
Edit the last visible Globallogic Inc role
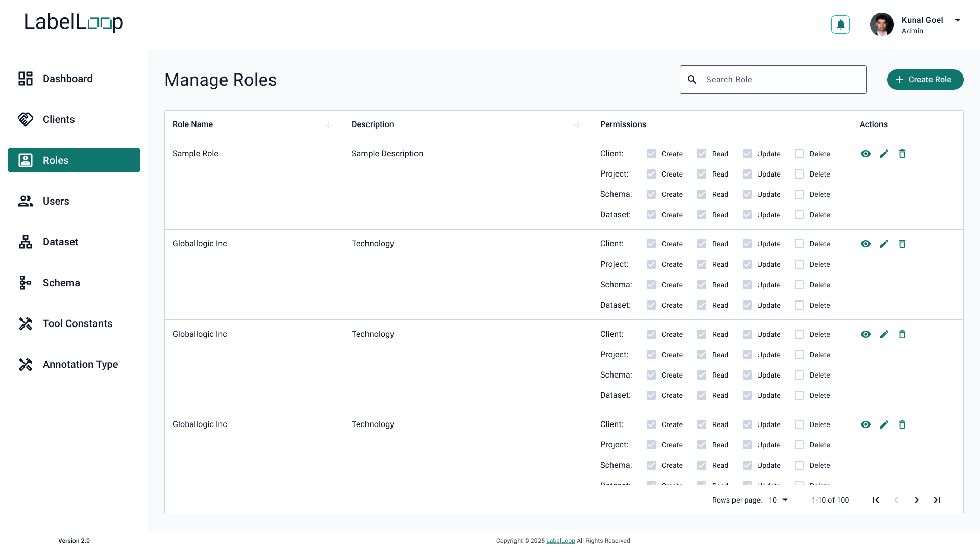pyautogui.click(x=884, y=424)
